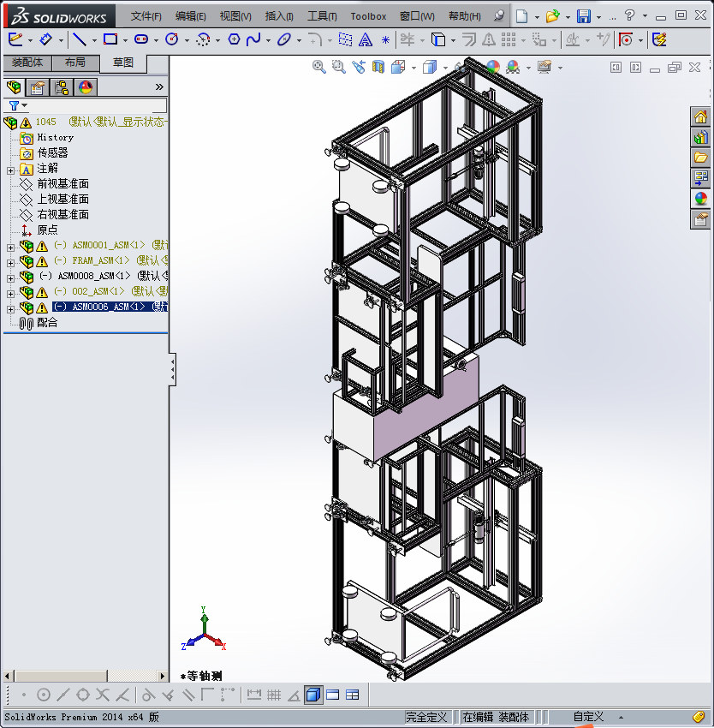The height and width of the screenshot is (728, 714).
Task: Open Custom Properties in task pane
Action: 701,219
